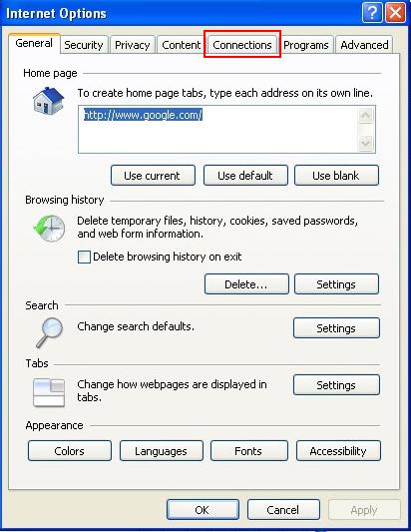This screenshot has width=411, height=532.
Task: Confirm changes with the OK button
Action: [203, 510]
